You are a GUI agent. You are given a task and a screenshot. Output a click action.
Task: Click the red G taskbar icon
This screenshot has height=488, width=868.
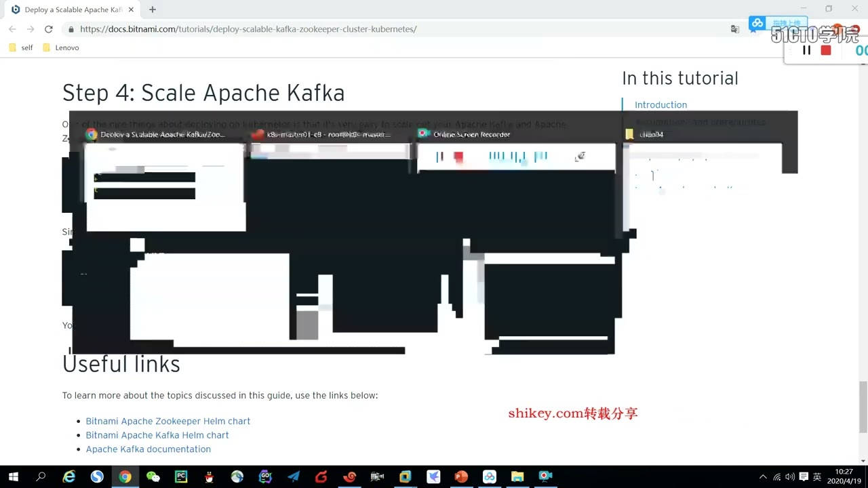coord(321,476)
